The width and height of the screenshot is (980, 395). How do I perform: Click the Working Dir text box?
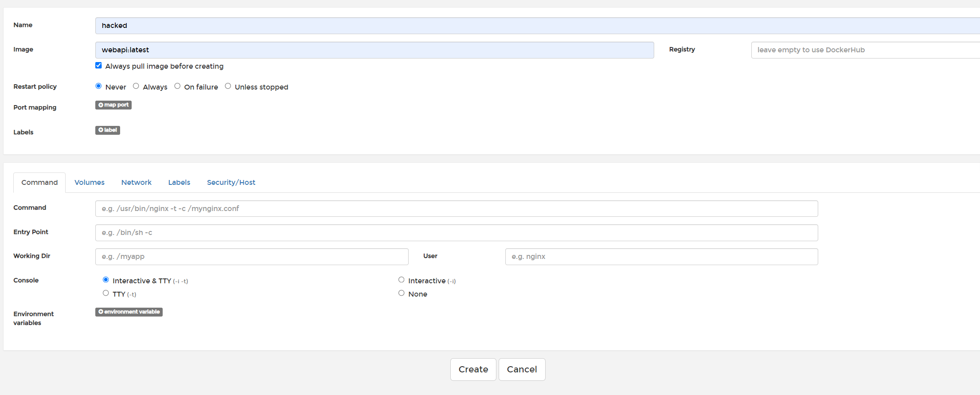coord(252,257)
